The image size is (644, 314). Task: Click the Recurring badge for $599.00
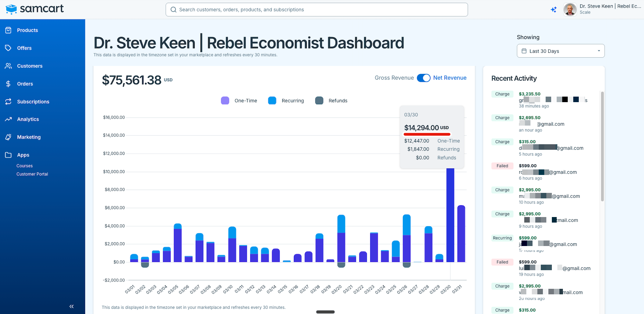(502, 238)
